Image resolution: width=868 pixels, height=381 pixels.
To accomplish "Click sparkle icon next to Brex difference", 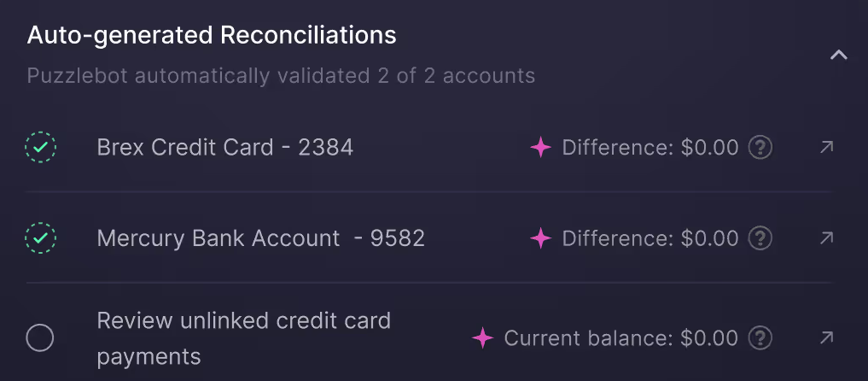I will tap(541, 148).
